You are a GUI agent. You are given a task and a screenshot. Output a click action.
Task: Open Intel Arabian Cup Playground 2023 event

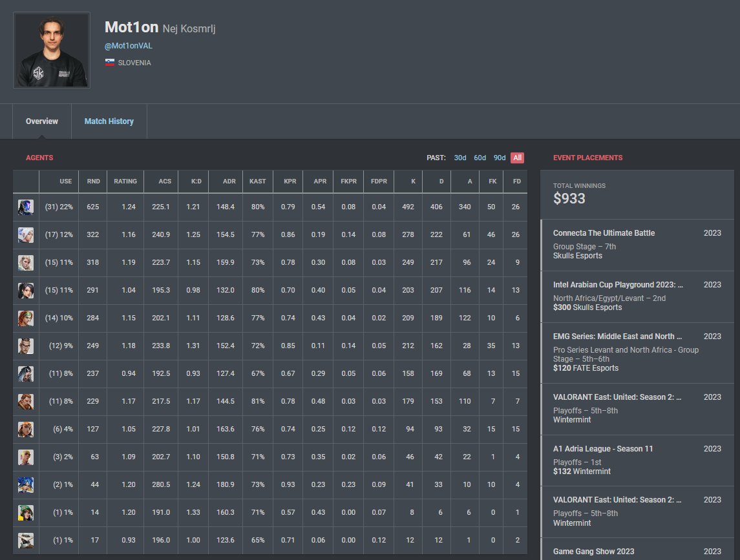[637, 296]
